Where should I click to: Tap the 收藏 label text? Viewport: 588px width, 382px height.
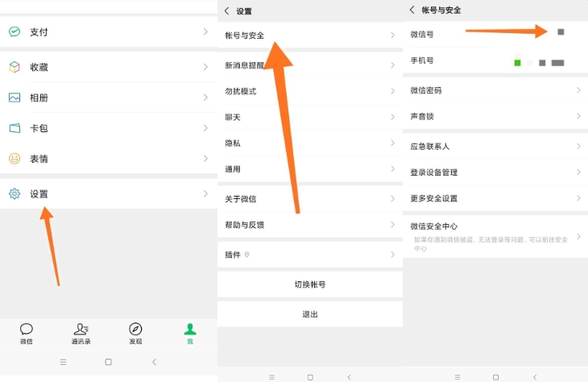click(x=39, y=67)
